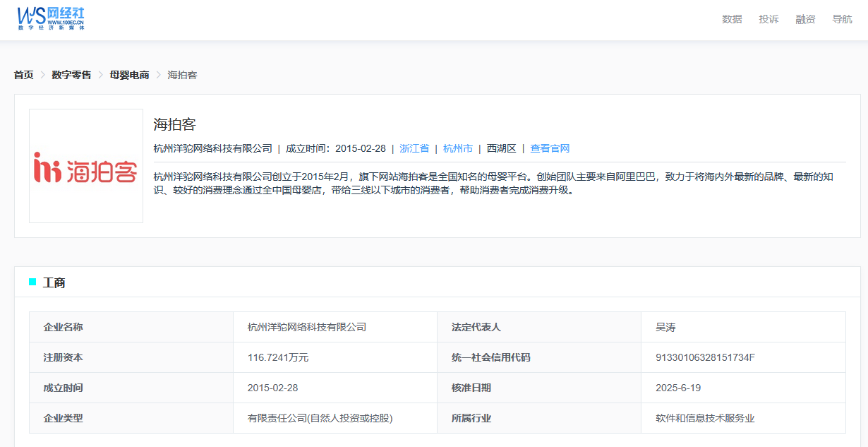Viewport: 868px width, 447px height.
Task: Go to 数字零售 breadcrumb
Action: pyautogui.click(x=71, y=75)
